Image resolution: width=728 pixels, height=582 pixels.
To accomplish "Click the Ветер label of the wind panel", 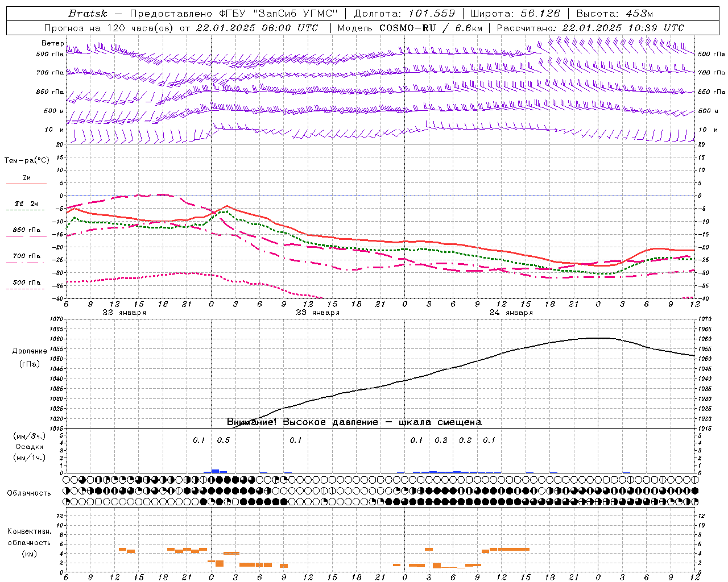I will (x=52, y=43).
